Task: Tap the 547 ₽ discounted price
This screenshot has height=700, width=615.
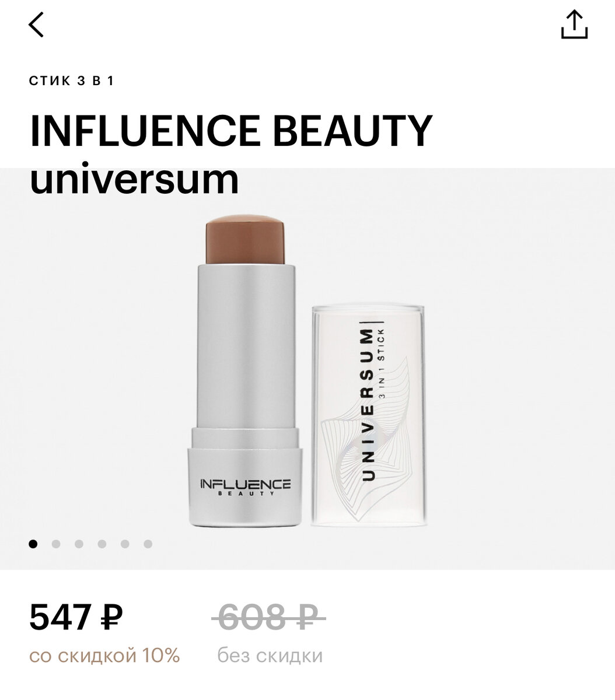Action: click(76, 617)
